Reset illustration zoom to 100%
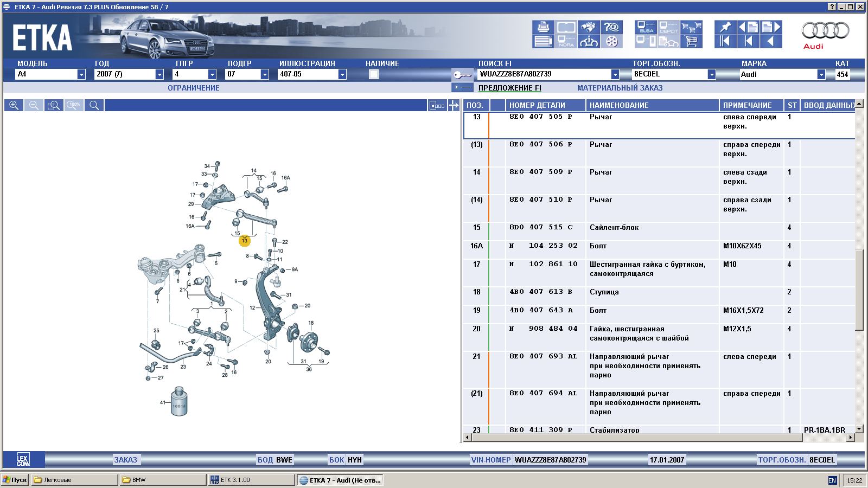Viewport: 868px width, 488px height. point(74,105)
